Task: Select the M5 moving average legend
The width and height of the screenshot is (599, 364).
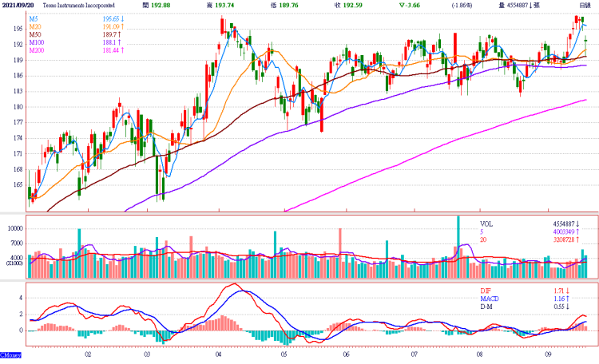Action: pyautogui.click(x=34, y=18)
